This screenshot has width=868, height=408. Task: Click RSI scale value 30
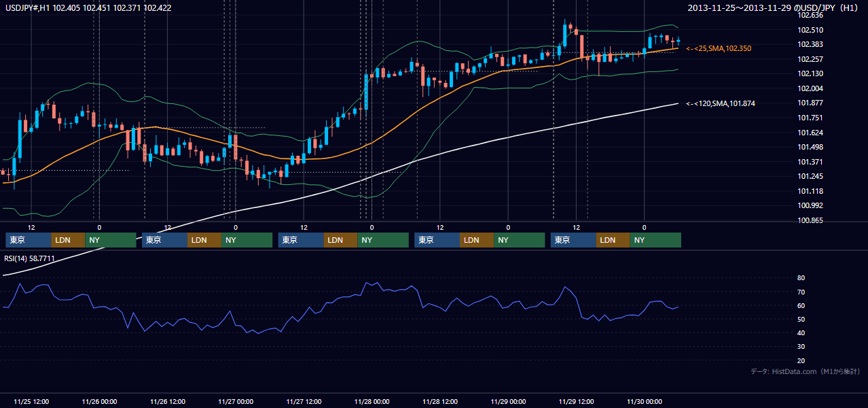pos(801,347)
